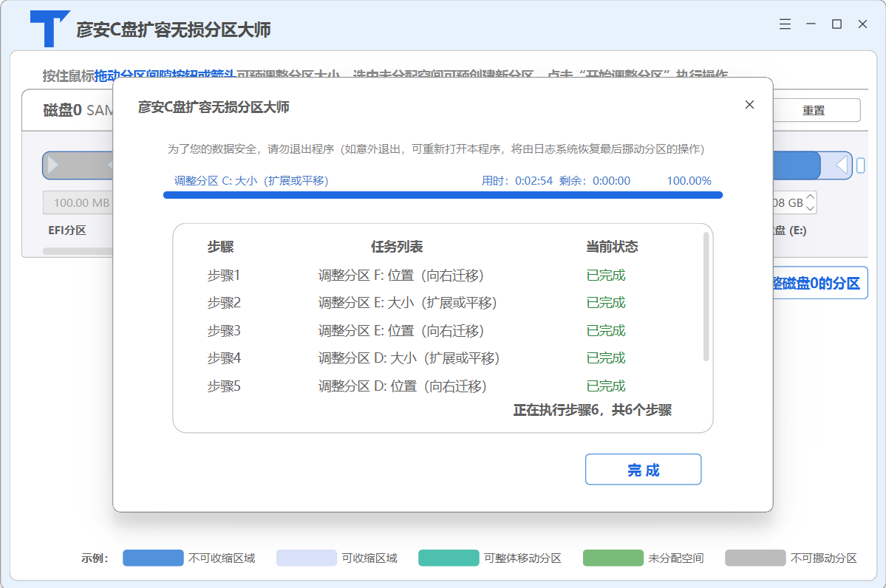The image size is (886, 588).
Task: Click task 调整分区 D: 大小 (扩展或平移)
Action: [x=409, y=359]
